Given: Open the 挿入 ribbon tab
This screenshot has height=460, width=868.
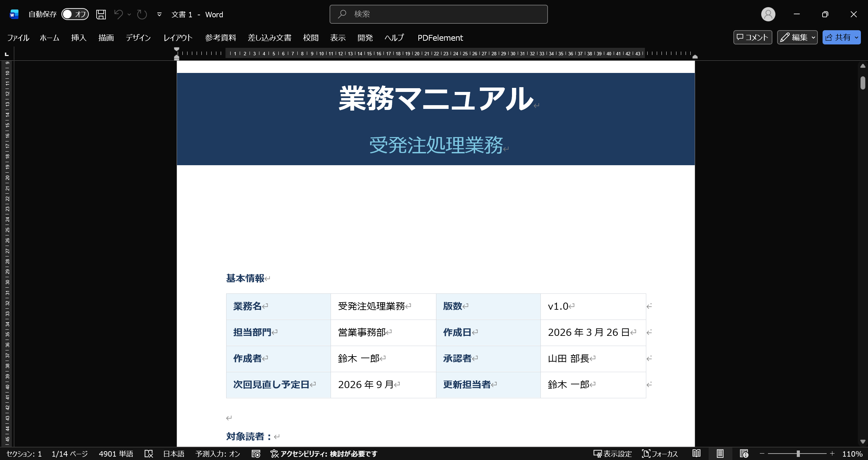Looking at the screenshot, I should pos(79,38).
